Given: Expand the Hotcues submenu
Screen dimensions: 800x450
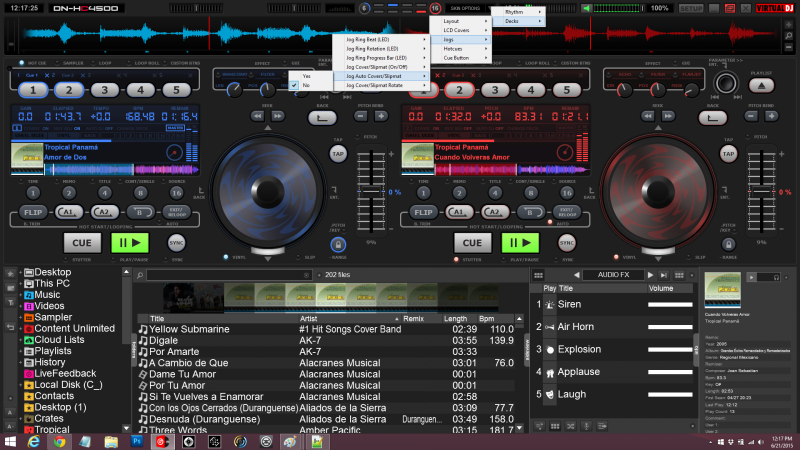Looking at the screenshot, I should point(461,48).
